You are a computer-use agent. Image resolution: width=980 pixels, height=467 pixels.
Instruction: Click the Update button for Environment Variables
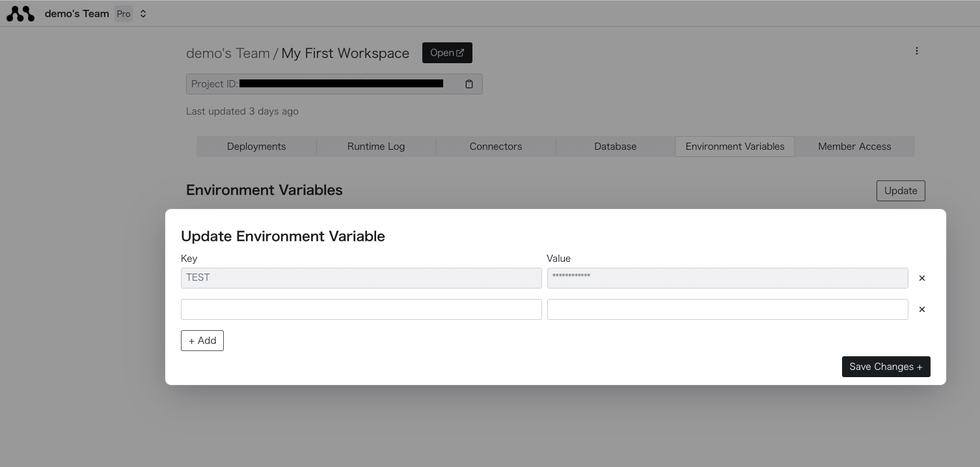click(901, 191)
